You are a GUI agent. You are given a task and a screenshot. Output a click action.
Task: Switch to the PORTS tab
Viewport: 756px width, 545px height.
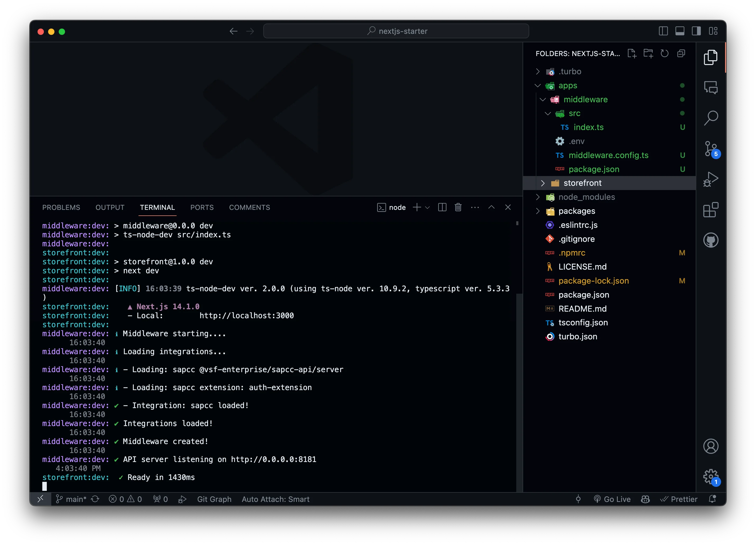tap(202, 207)
